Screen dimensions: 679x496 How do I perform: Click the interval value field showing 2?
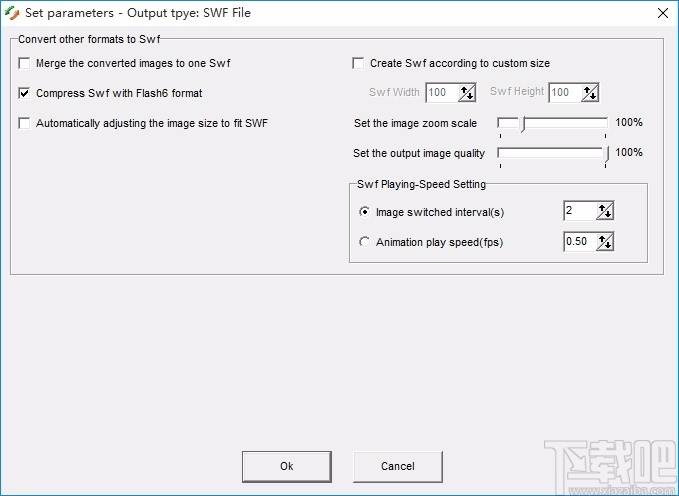pos(580,211)
